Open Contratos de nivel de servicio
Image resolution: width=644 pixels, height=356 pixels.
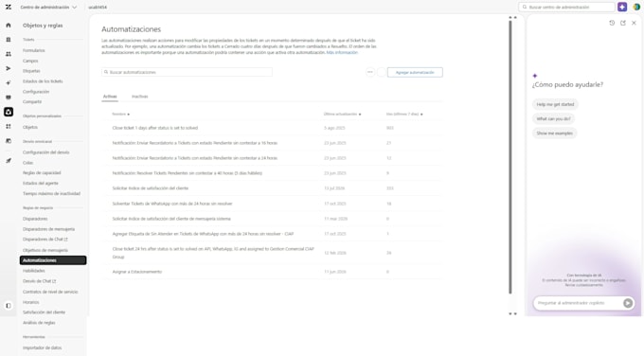point(50,292)
